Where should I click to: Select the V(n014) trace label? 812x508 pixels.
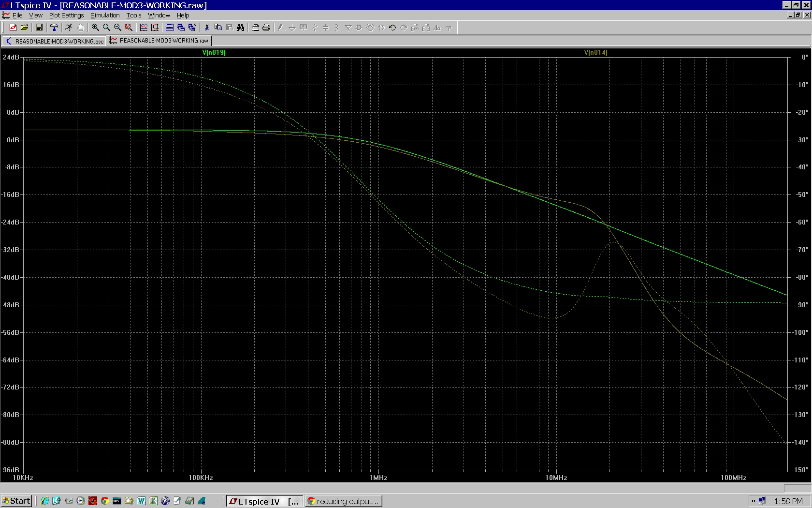[595, 52]
